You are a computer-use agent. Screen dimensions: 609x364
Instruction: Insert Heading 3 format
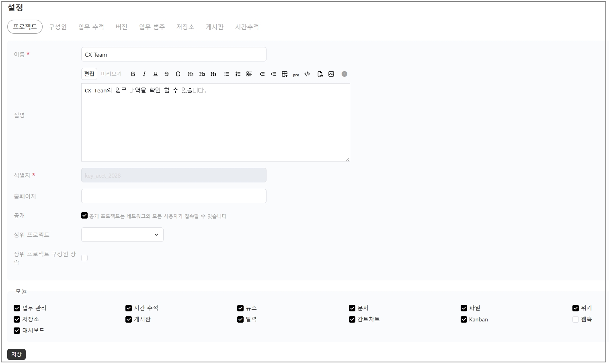(x=213, y=74)
